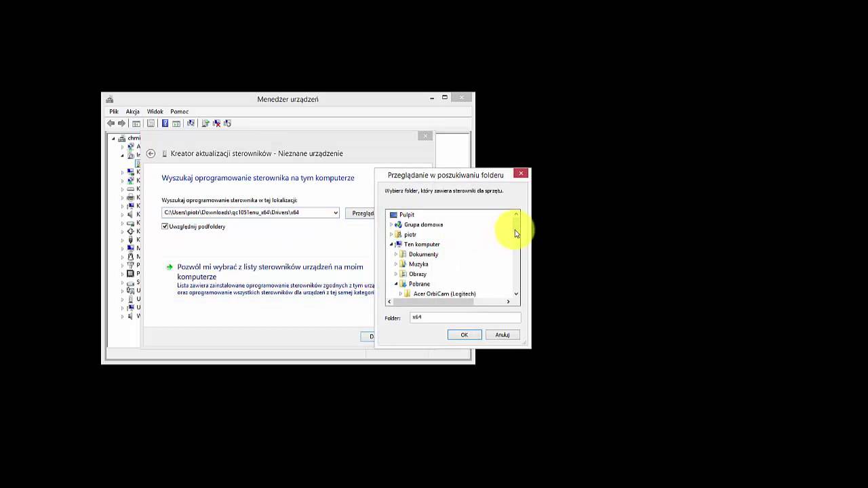Click the Forward arrow in Device Manager toolbar

(121, 123)
